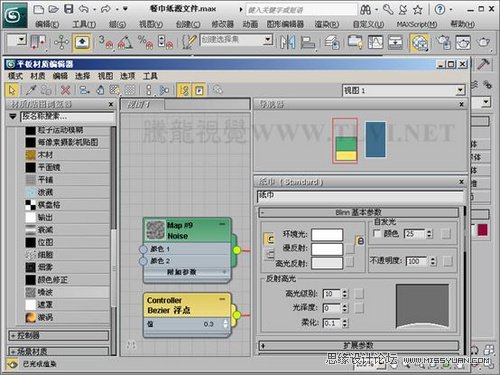500x375 pixels.
Task: Click the Assign Material to Selection icon
Action: 46,90
